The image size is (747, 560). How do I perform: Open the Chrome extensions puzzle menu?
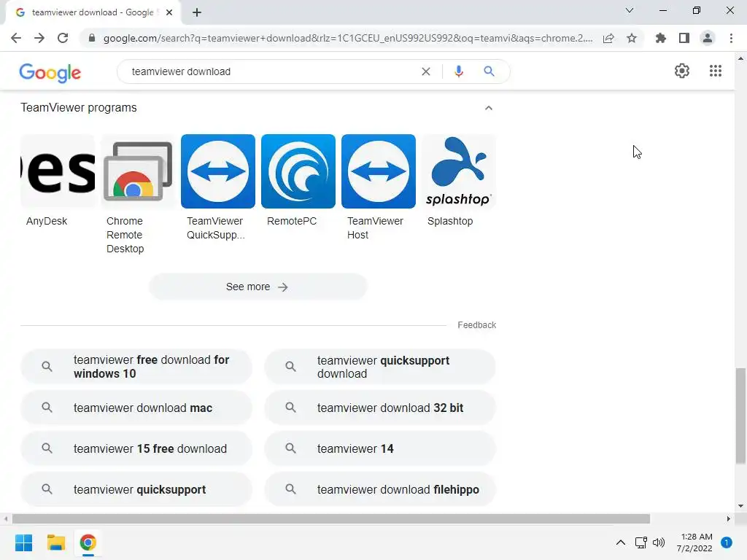pyautogui.click(x=661, y=38)
